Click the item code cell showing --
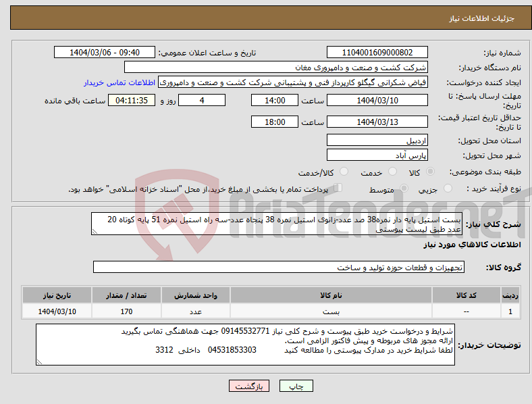Screen dimensions: 532x404 click(x=467, y=311)
